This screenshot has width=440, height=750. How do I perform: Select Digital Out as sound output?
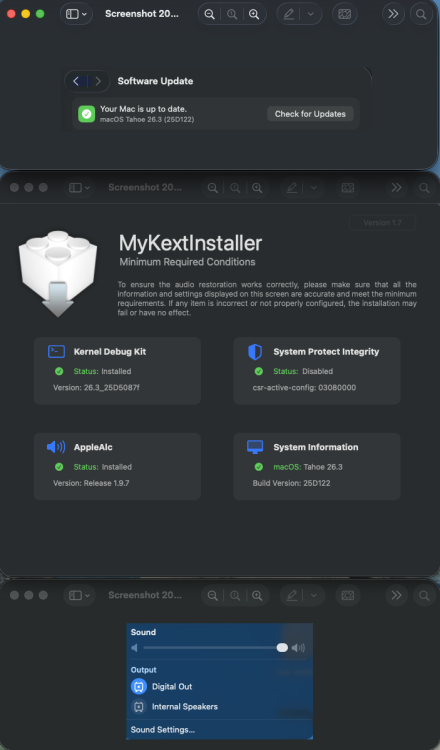click(220, 687)
